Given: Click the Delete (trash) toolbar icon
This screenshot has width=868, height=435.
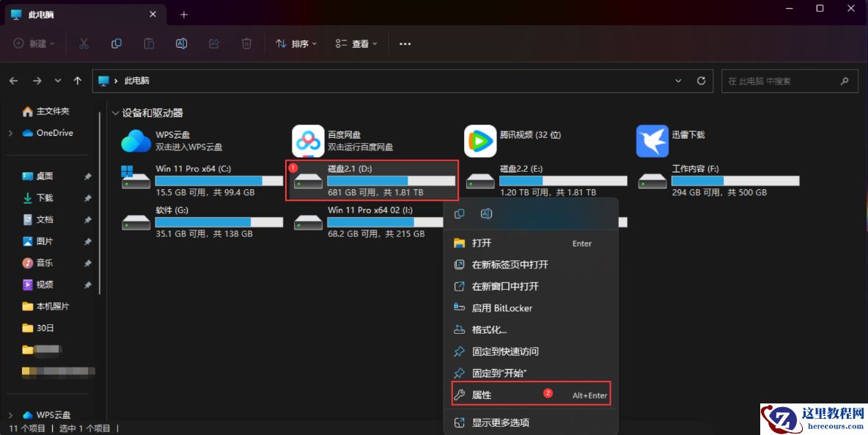Looking at the screenshot, I should click(246, 43).
